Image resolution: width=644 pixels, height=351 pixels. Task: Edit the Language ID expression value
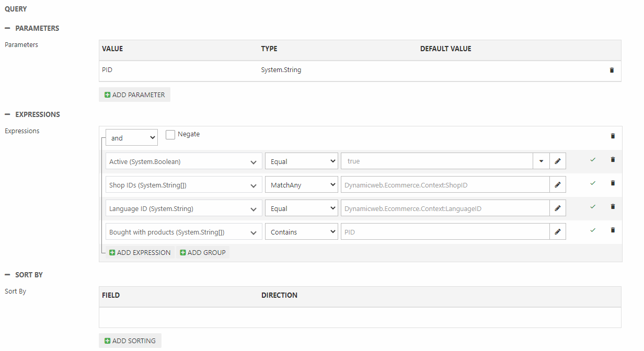tap(558, 208)
